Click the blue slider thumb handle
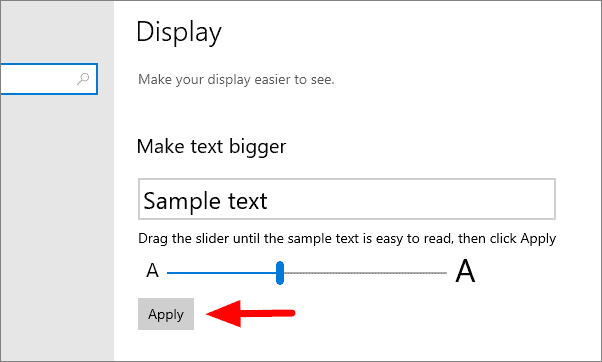602x362 pixels. (x=280, y=273)
